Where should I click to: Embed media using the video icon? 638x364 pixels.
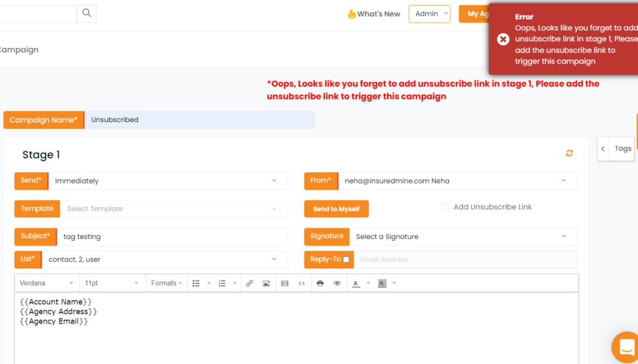point(285,283)
